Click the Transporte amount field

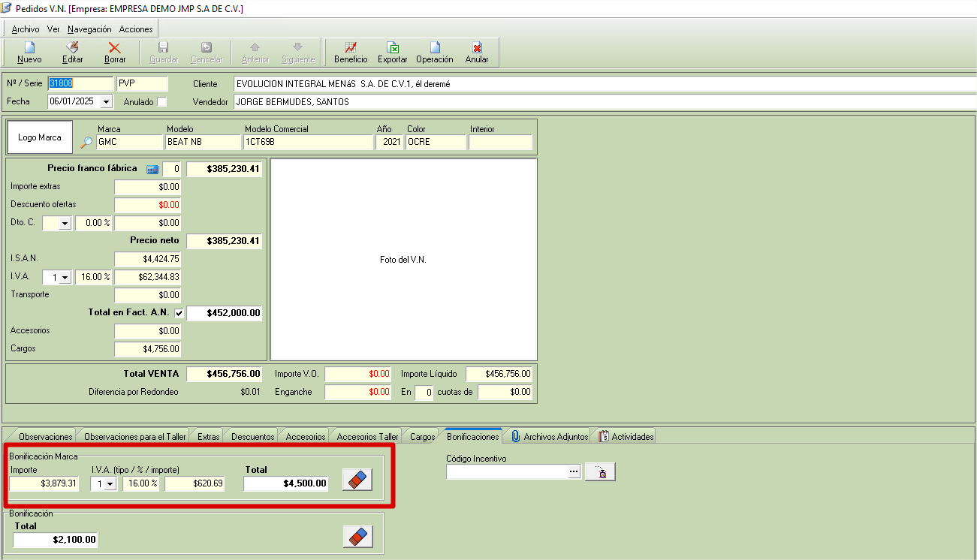pyautogui.click(x=148, y=295)
